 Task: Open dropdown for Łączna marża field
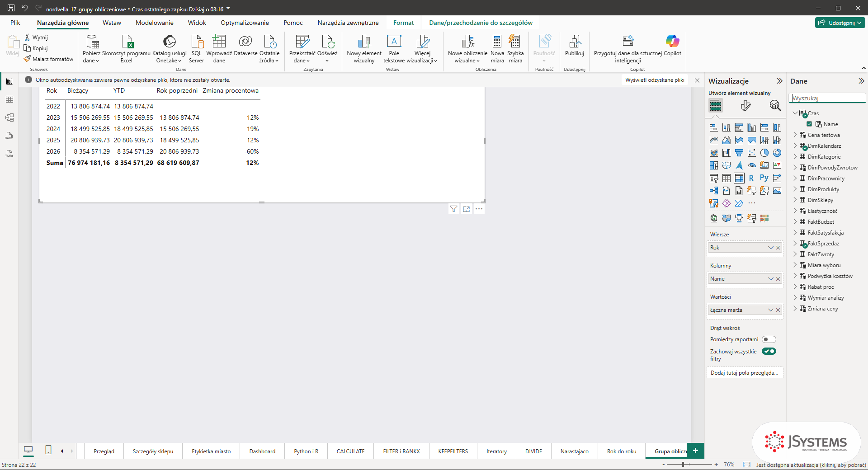click(770, 310)
